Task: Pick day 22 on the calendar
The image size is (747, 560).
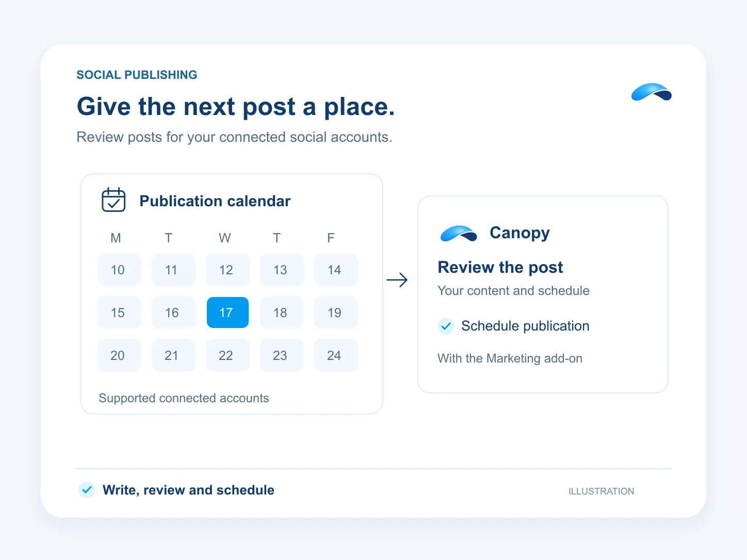Action: point(228,355)
